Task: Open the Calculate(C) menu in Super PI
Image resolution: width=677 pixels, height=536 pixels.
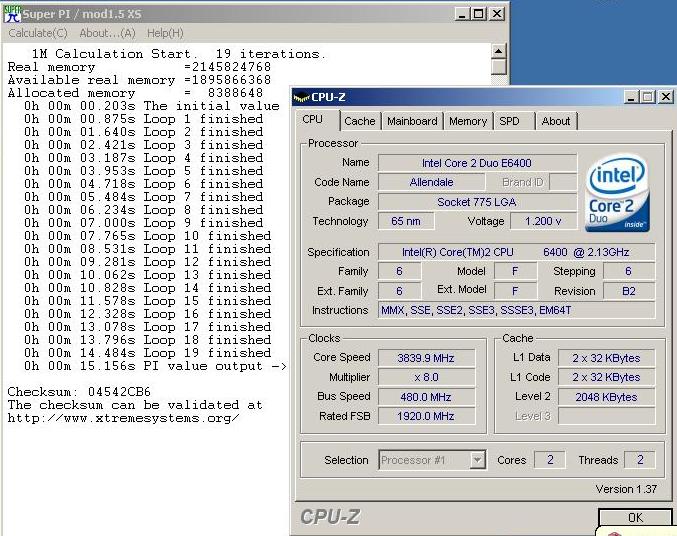Action: [x=38, y=33]
